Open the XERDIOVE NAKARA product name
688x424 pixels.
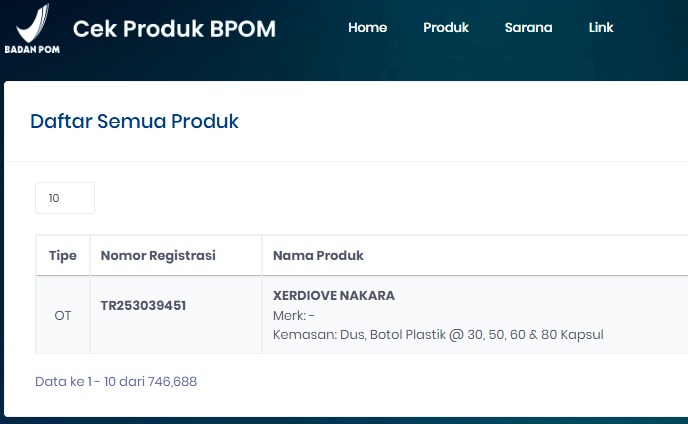(334, 296)
